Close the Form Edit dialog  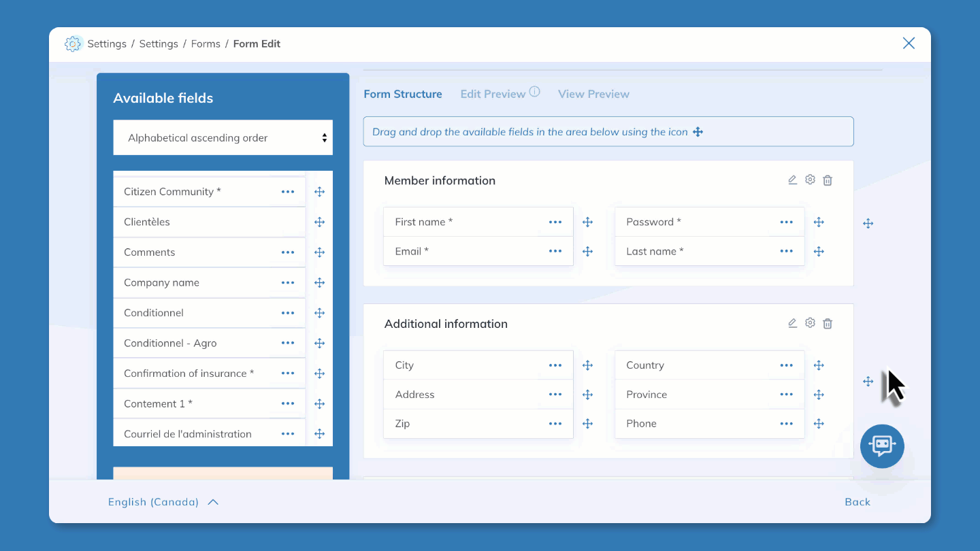tap(909, 44)
